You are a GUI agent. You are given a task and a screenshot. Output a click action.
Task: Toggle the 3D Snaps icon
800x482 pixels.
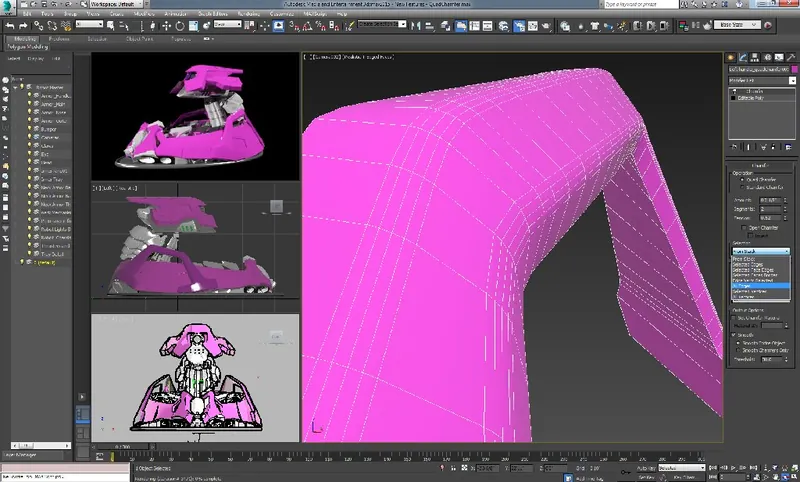[294, 26]
